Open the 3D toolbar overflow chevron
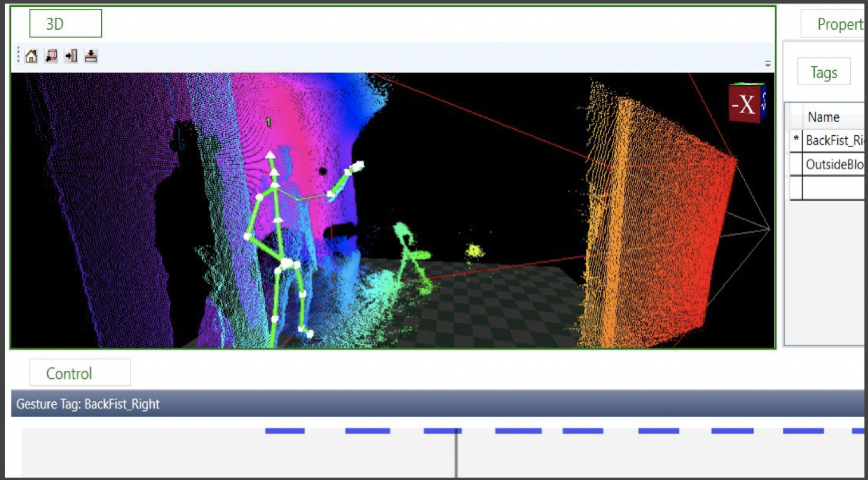Screen dimensions: 868x480 [767, 63]
